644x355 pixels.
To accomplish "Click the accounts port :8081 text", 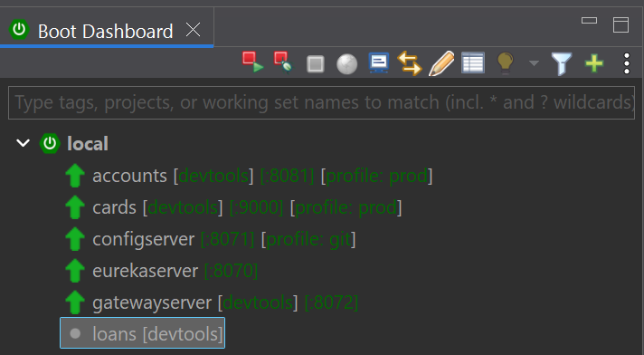I will (287, 176).
